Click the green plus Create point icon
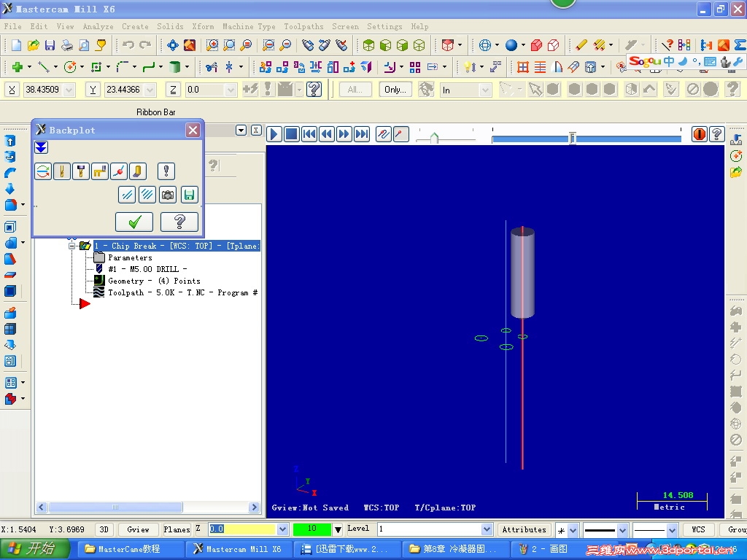This screenshot has height=560, width=747. (x=18, y=67)
